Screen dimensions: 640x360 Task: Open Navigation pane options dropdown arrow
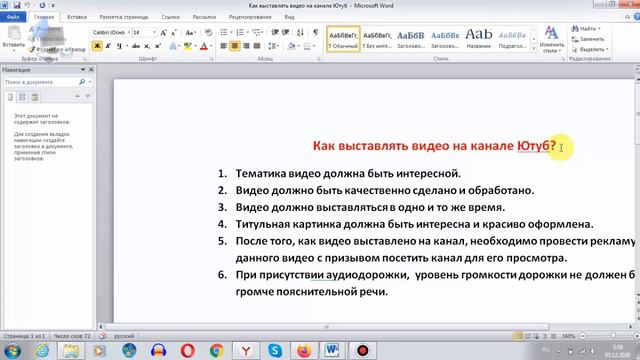[83, 70]
